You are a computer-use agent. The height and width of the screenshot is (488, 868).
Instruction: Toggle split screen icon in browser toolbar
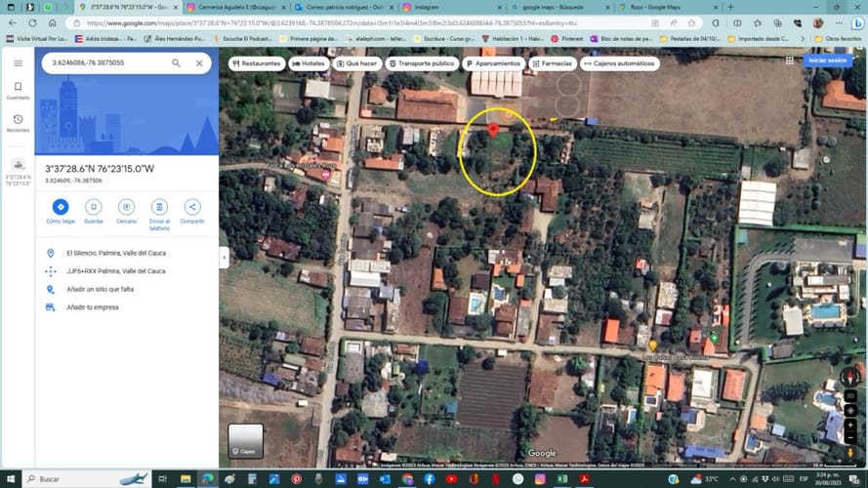(x=737, y=23)
